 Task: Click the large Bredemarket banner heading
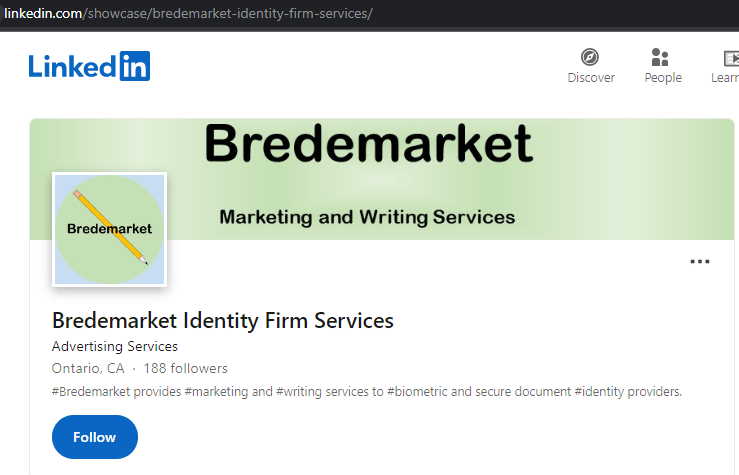coord(368,145)
